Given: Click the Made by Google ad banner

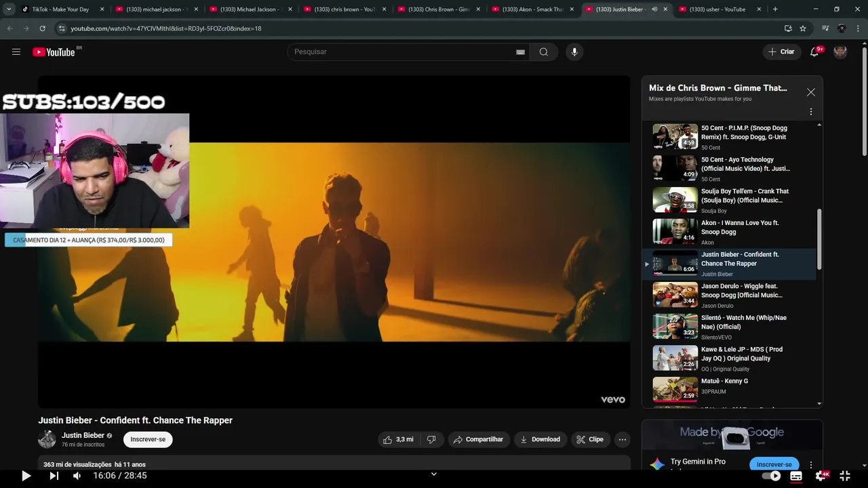Looking at the screenshot, I should pos(732,436).
